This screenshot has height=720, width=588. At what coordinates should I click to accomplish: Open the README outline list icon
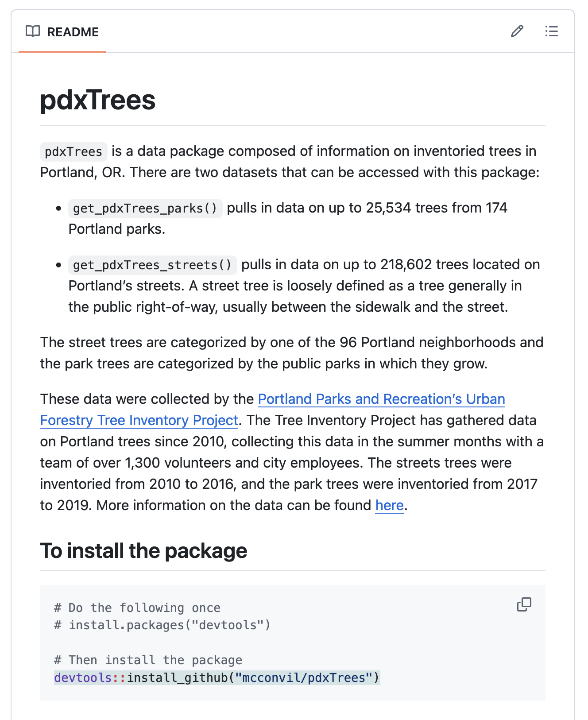tap(551, 31)
